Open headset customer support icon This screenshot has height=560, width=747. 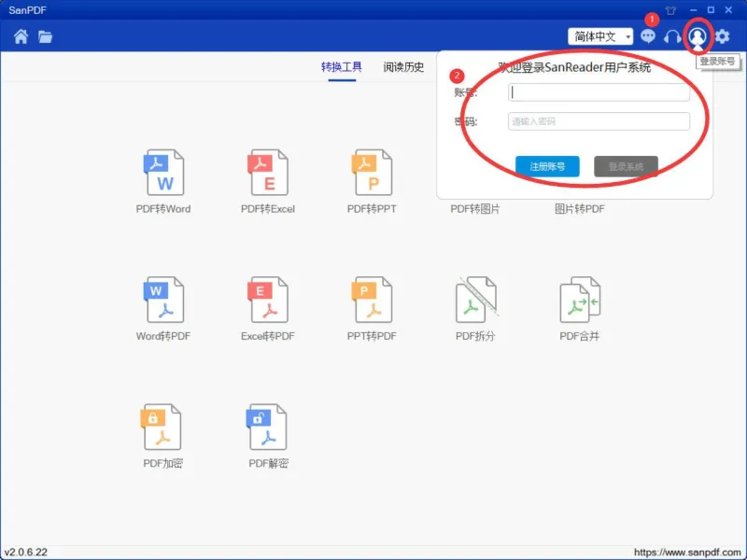click(x=672, y=36)
